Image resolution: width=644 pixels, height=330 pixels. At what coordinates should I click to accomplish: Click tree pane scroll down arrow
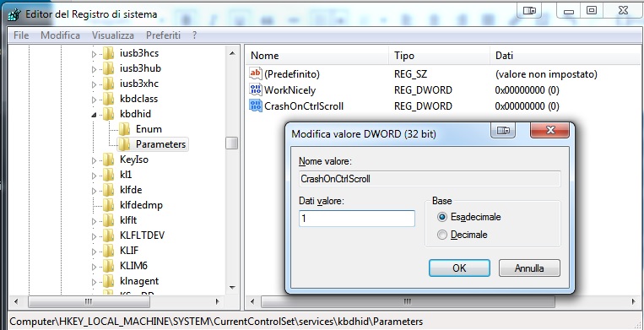pyautogui.click(x=231, y=288)
